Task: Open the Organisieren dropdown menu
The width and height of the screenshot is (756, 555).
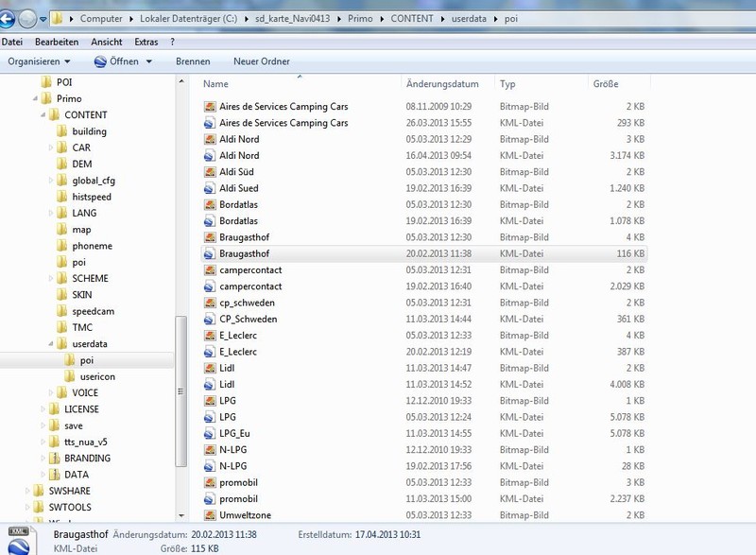Action: (x=40, y=61)
